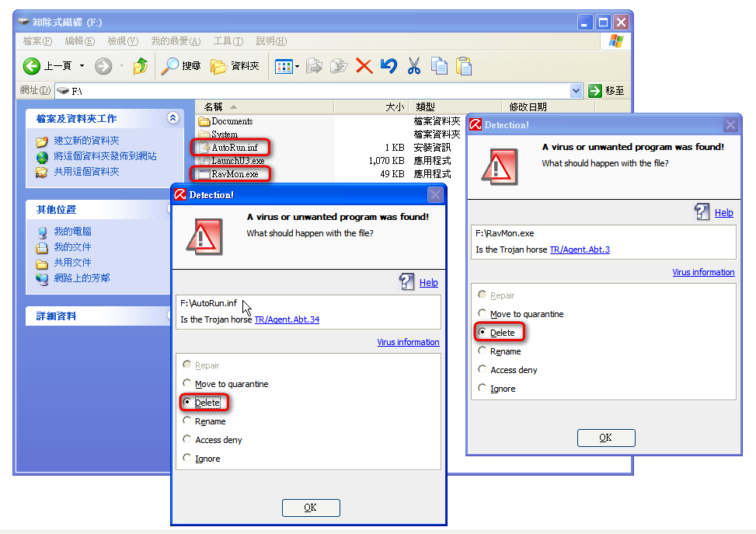Open the File (檔案) menu
Image resolution: width=756 pixels, height=534 pixels.
point(37,41)
